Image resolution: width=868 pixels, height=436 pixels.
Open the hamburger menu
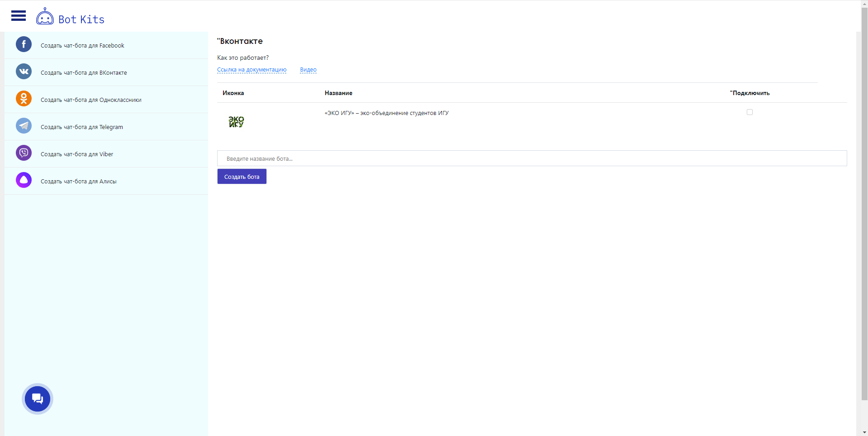[19, 16]
